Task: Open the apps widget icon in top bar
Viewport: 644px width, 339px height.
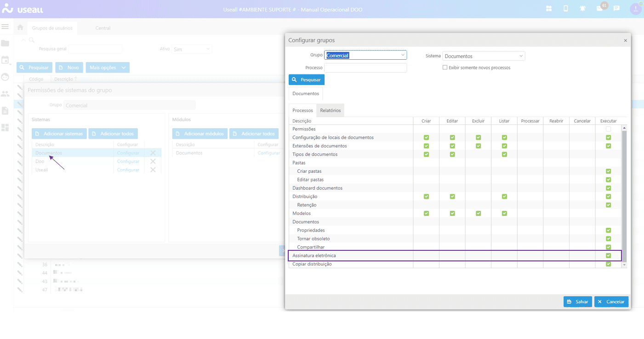Action: (x=549, y=8)
